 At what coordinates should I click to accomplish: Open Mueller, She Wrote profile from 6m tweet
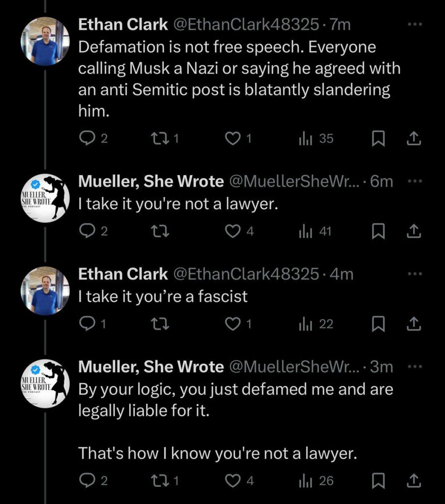point(151,182)
